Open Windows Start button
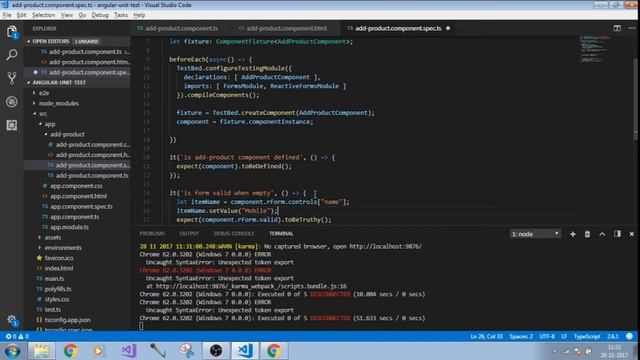Screen dimensions: 640x360 [13, 351]
